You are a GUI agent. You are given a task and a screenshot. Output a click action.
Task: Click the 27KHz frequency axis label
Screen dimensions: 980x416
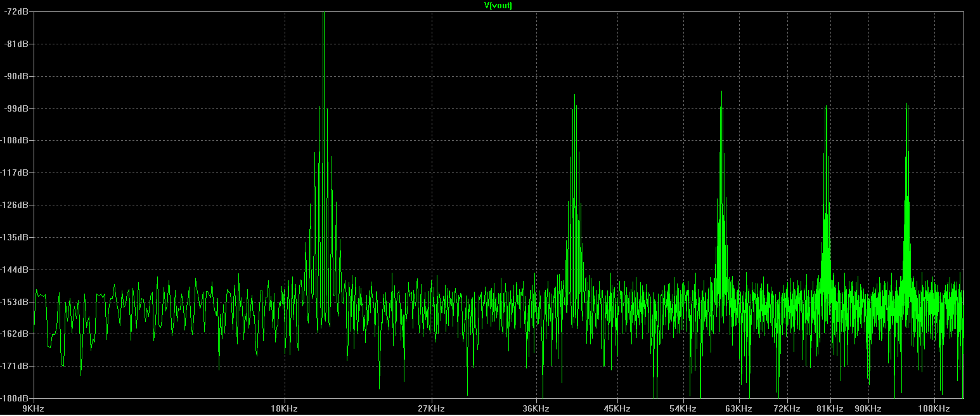[x=431, y=408]
